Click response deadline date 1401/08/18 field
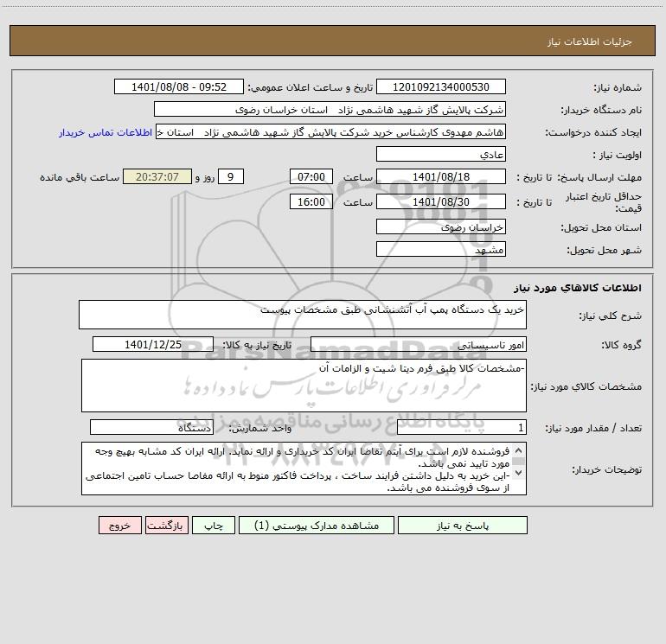Image resolution: width=666 pixels, height=644 pixels. pyautogui.click(x=441, y=176)
